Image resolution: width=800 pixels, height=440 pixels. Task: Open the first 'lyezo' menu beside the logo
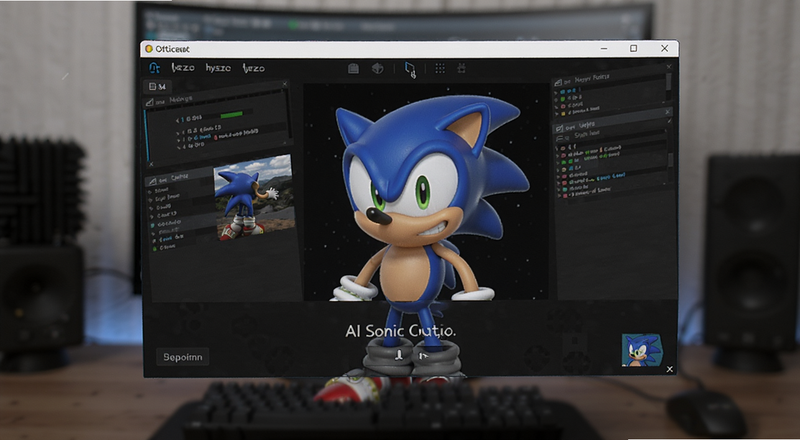183,68
